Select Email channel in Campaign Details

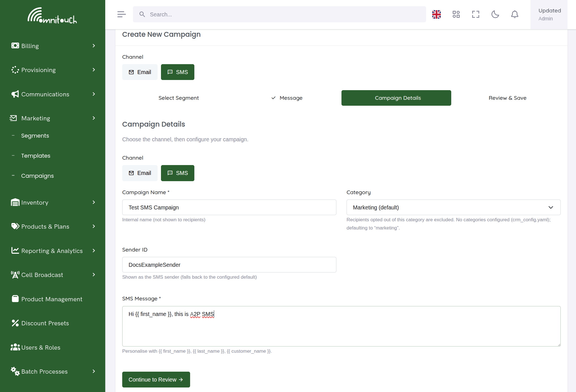point(140,173)
